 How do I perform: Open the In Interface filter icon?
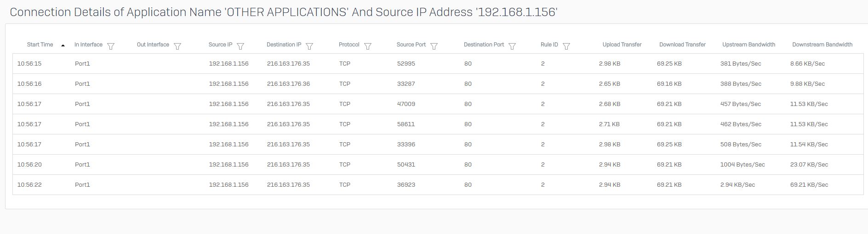click(111, 46)
